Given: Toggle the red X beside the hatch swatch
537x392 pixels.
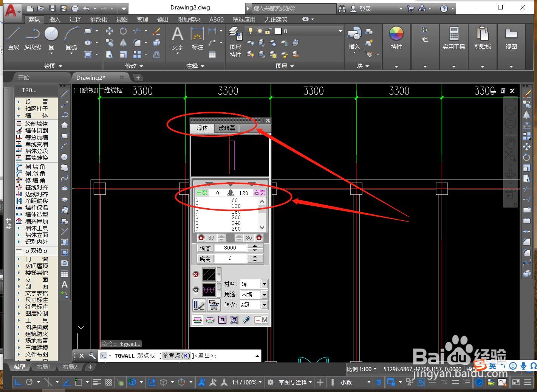Looking at the screenshot, I should tap(196, 274).
